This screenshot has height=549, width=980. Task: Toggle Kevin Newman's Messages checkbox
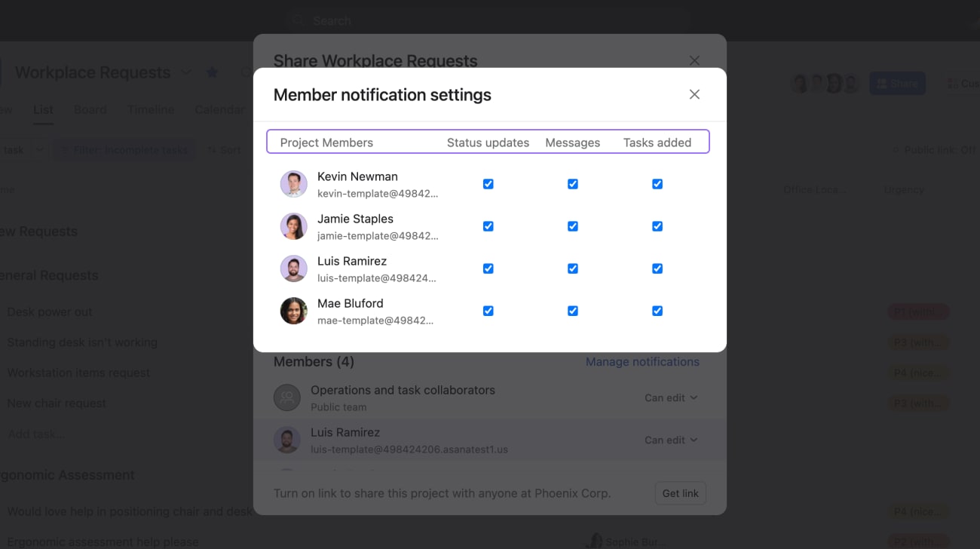click(x=573, y=184)
